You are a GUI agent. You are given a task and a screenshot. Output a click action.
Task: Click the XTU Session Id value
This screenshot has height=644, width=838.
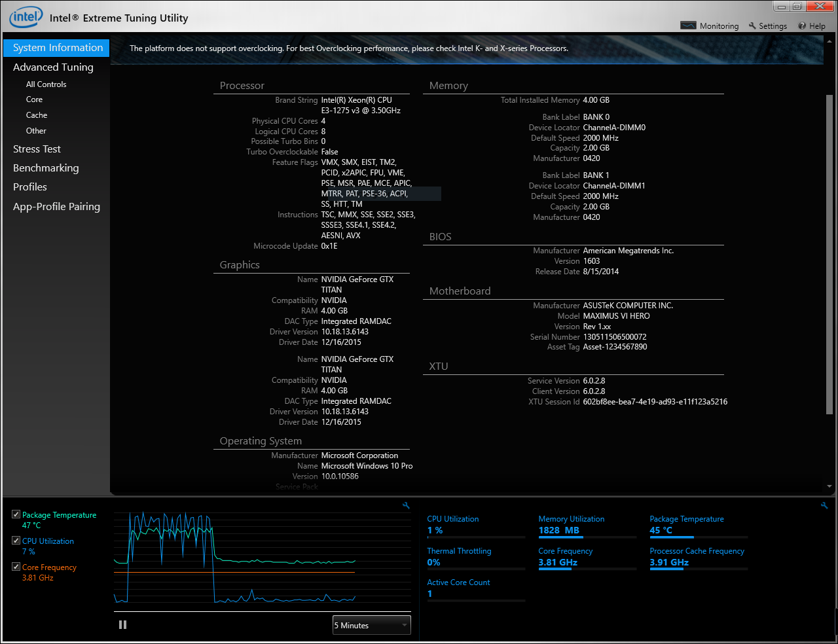[655, 402]
